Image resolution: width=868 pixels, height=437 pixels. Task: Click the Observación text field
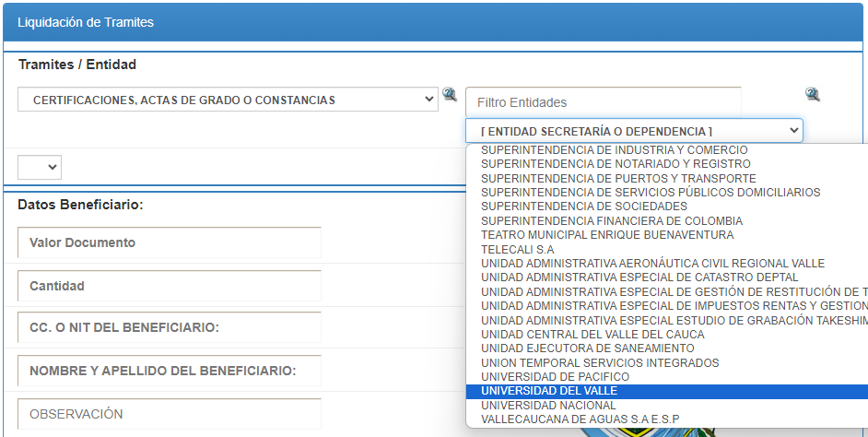click(170, 414)
